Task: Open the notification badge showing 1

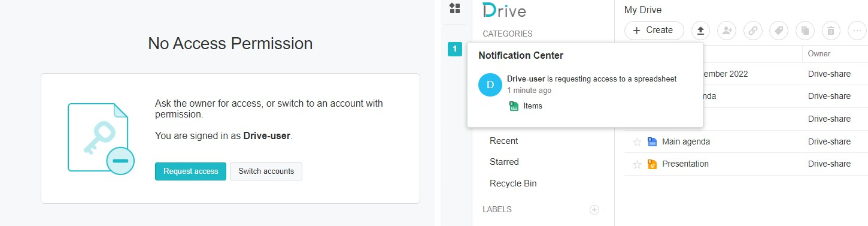Action: tap(455, 49)
